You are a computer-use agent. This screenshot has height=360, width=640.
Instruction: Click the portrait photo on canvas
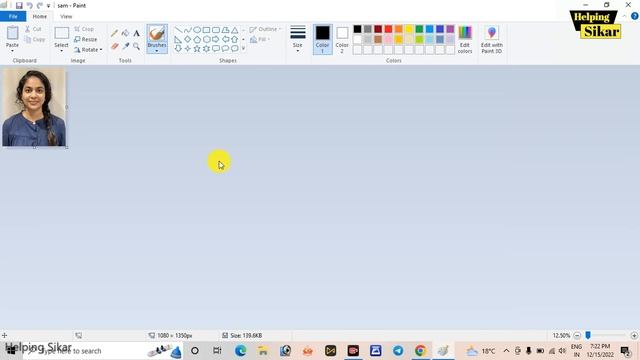[x=34, y=107]
